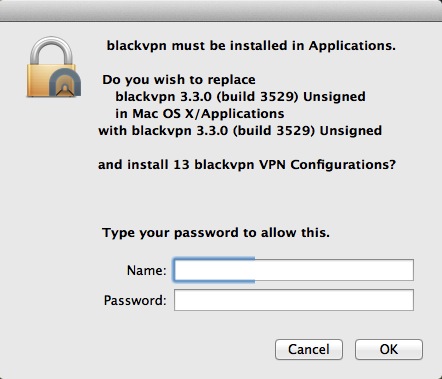The height and width of the screenshot is (379, 442).
Task: Select the Password input field
Action: coord(294,300)
